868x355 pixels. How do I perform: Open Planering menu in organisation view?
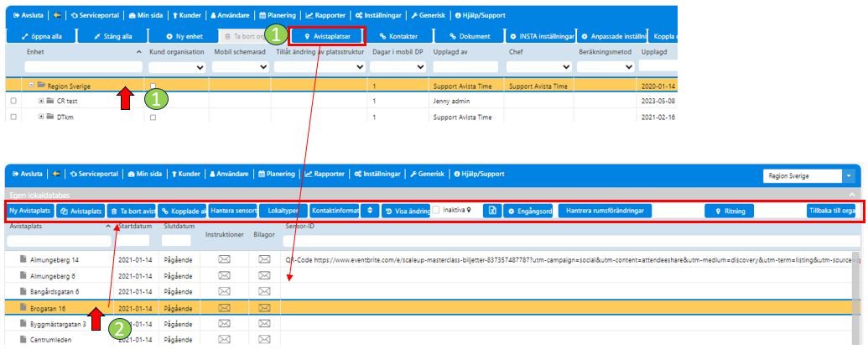(278, 16)
